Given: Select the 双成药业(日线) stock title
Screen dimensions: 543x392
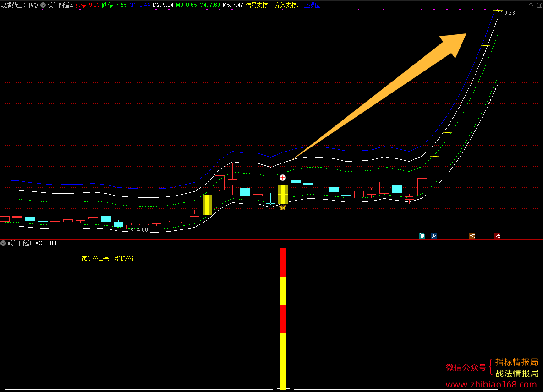Looking at the screenshot, I should point(19,5).
